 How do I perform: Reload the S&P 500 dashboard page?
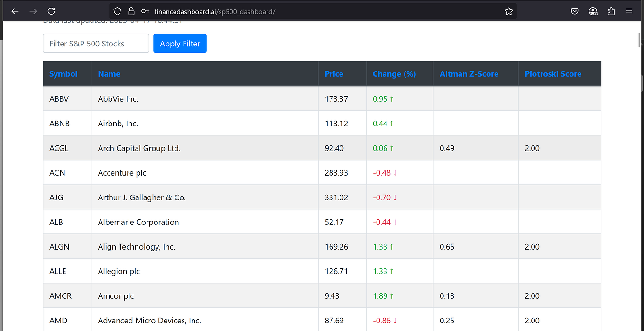[x=51, y=11]
